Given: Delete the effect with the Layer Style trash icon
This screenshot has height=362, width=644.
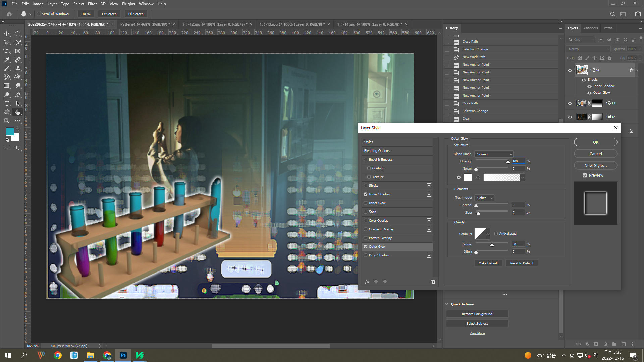Looking at the screenshot, I should pos(433,282).
